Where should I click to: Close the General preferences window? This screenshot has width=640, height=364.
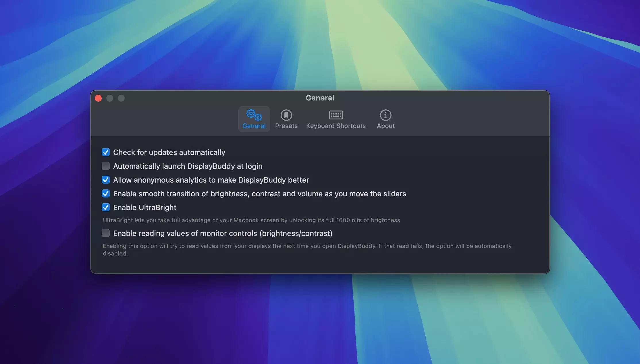click(98, 98)
